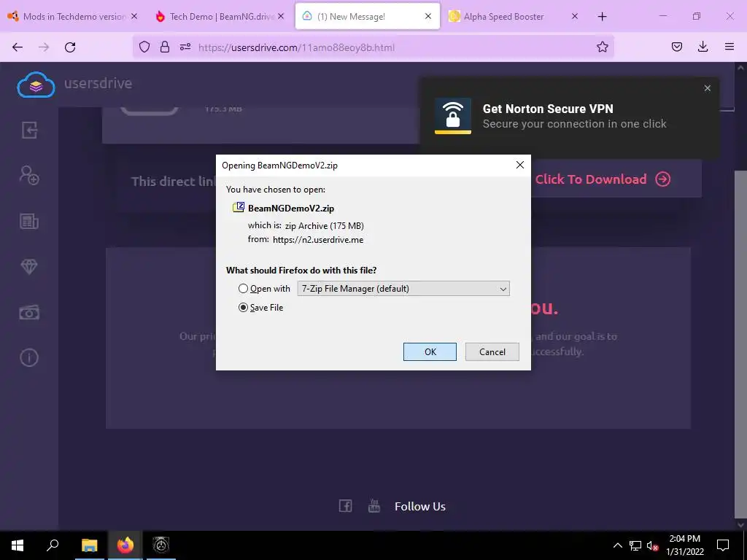Viewport: 747px width, 560px height.
Task: Close the Alpha Speed Booster tab
Action: click(575, 16)
